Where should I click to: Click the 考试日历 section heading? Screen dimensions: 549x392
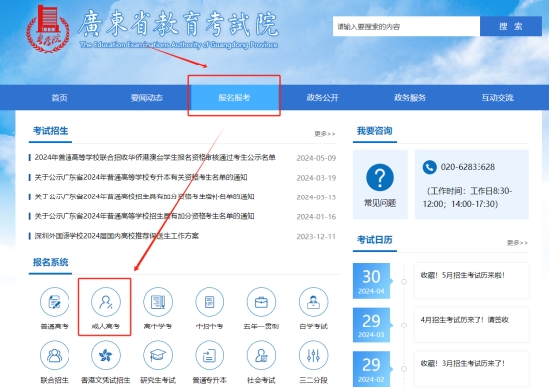374,240
